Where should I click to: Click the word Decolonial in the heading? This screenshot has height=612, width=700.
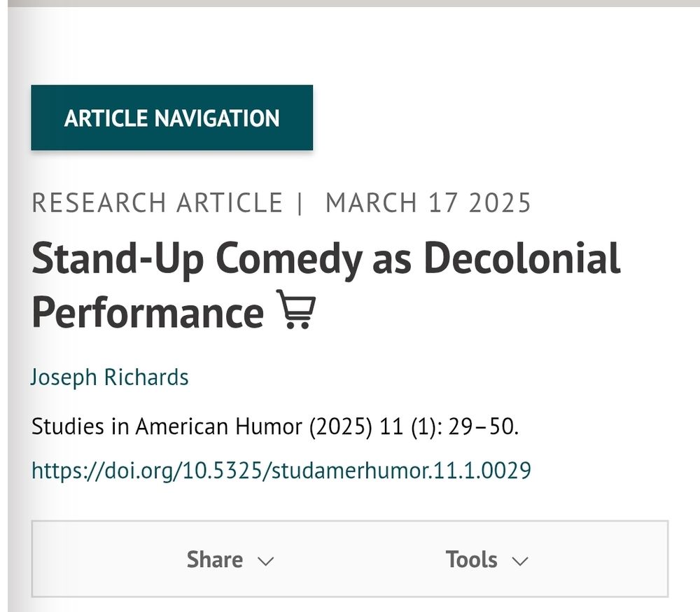tap(522, 258)
